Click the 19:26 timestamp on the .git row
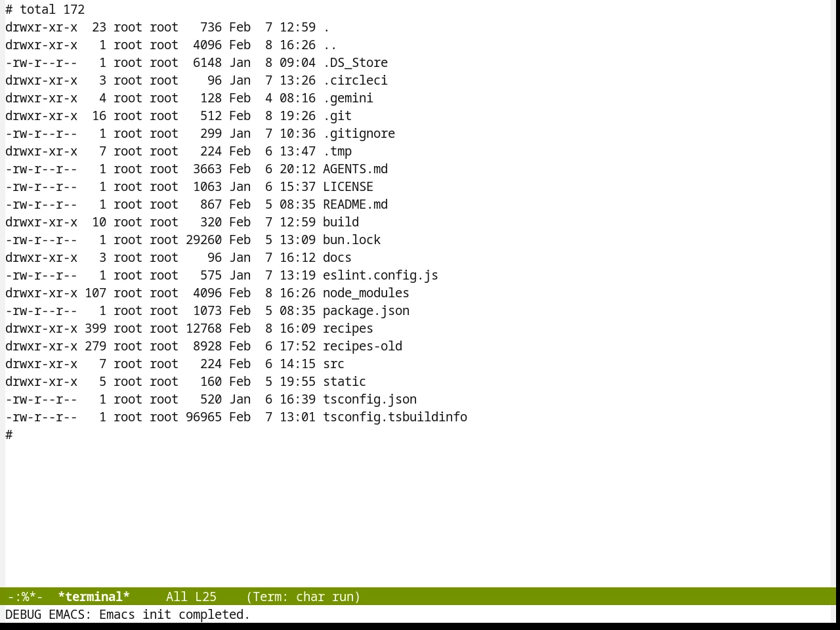This screenshot has height=630, width=840. pyautogui.click(x=297, y=115)
